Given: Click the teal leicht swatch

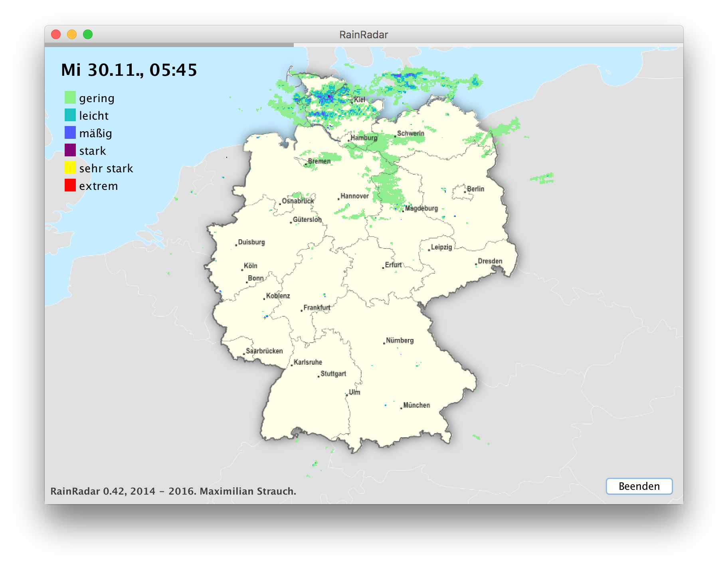Looking at the screenshot, I should (x=70, y=115).
